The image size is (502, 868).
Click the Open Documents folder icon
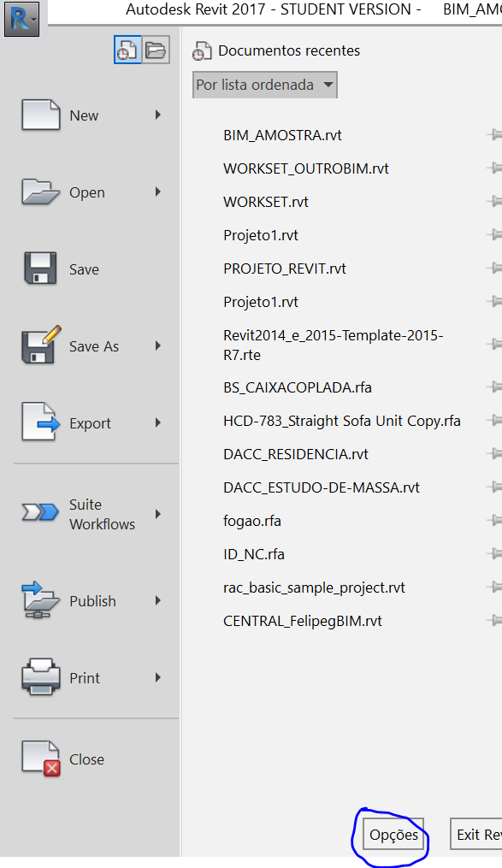pyautogui.click(x=155, y=49)
